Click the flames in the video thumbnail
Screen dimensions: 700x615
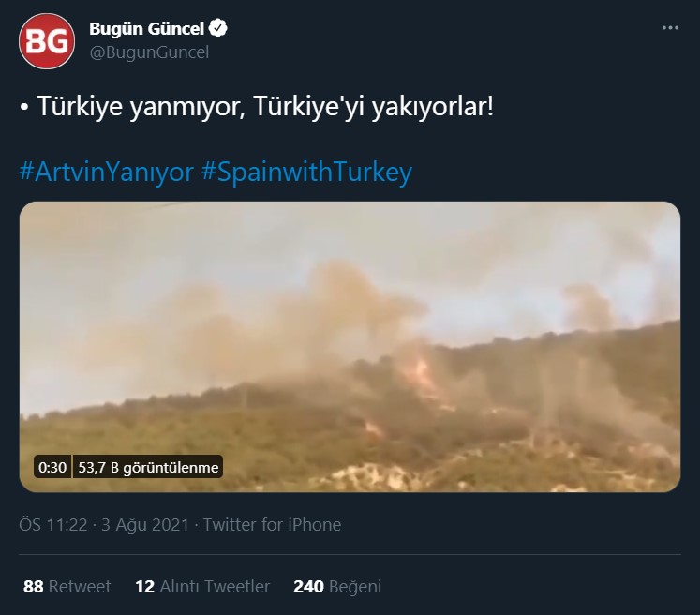pos(420,375)
